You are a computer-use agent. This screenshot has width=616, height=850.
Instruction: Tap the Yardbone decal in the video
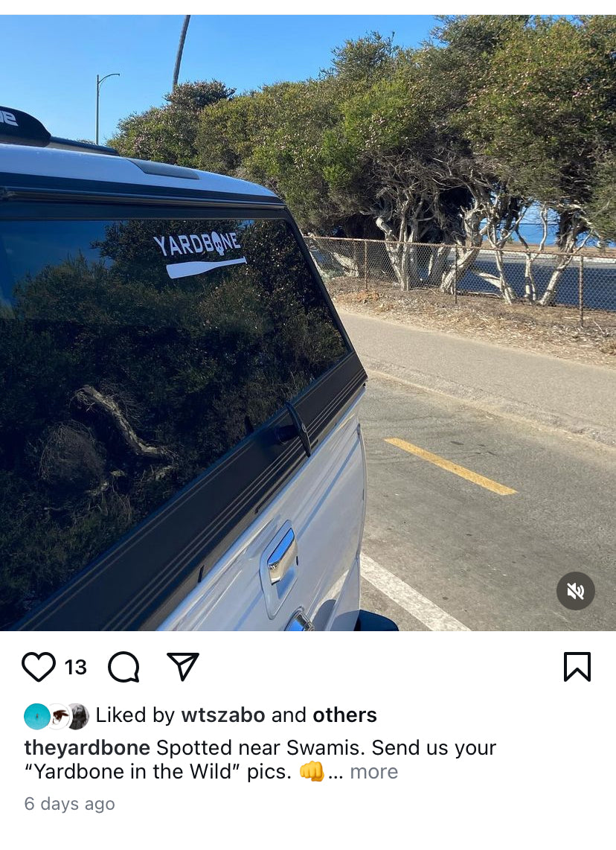[x=199, y=255]
